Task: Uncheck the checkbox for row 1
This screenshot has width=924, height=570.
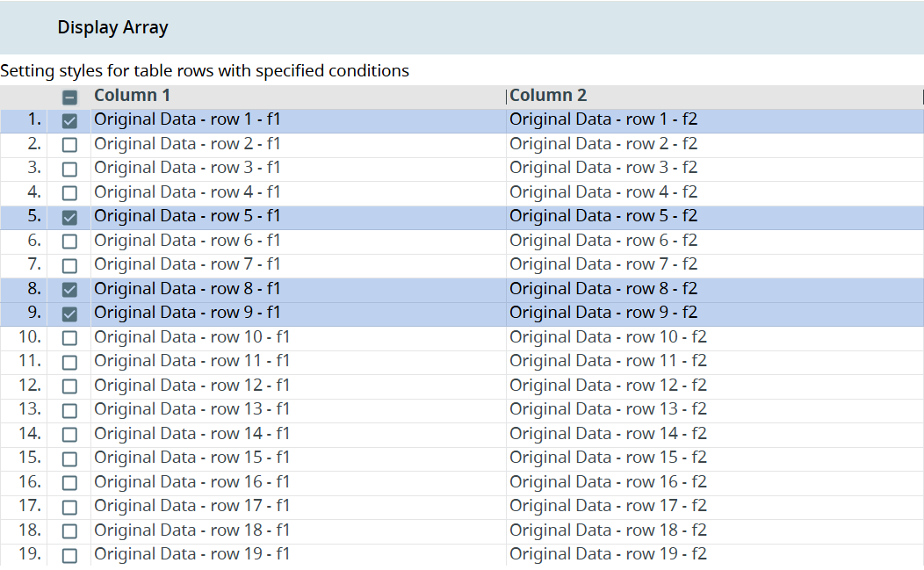Action: click(x=70, y=121)
